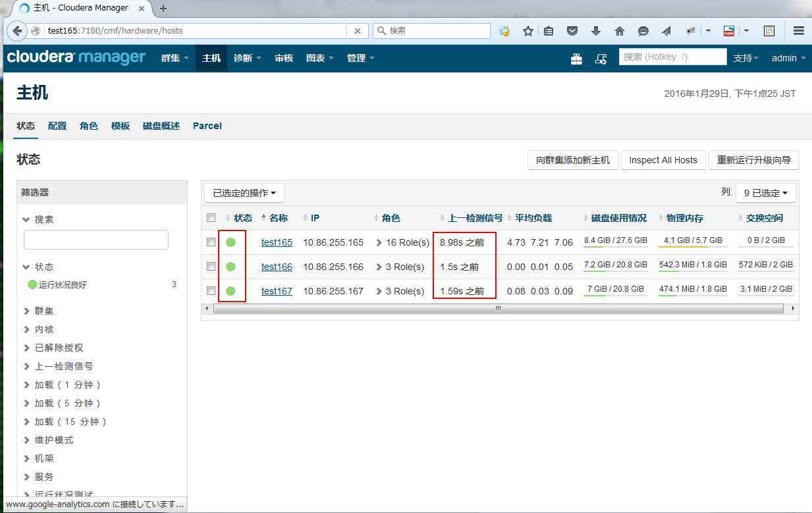812x513 pixels.
Task: Switch to the 模板 tab
Action: [121, 126]
